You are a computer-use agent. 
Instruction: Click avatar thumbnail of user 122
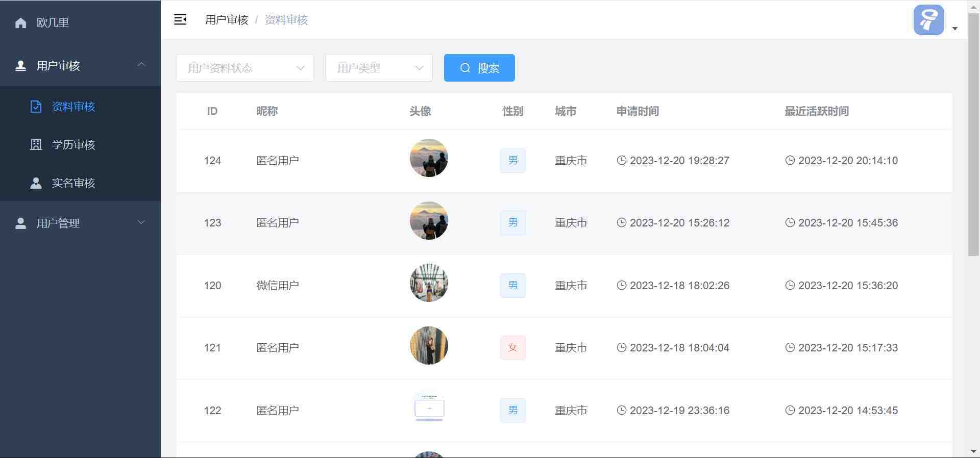coord(429,408)
